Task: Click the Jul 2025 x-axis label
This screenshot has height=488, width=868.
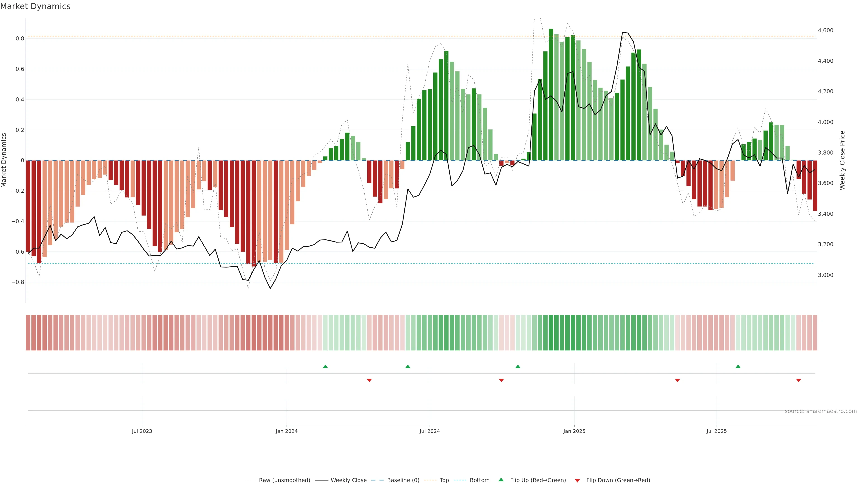Action: (716, 431)
